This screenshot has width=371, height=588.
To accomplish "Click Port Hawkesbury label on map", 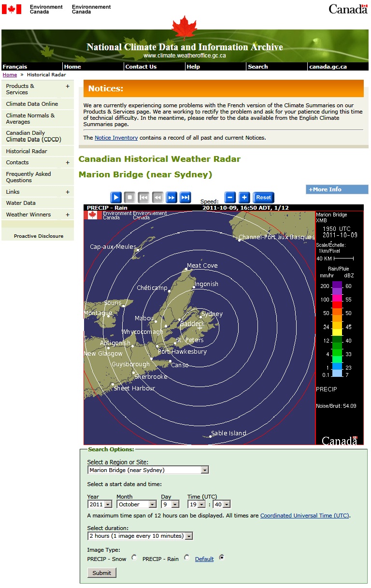I will point(183,352).
